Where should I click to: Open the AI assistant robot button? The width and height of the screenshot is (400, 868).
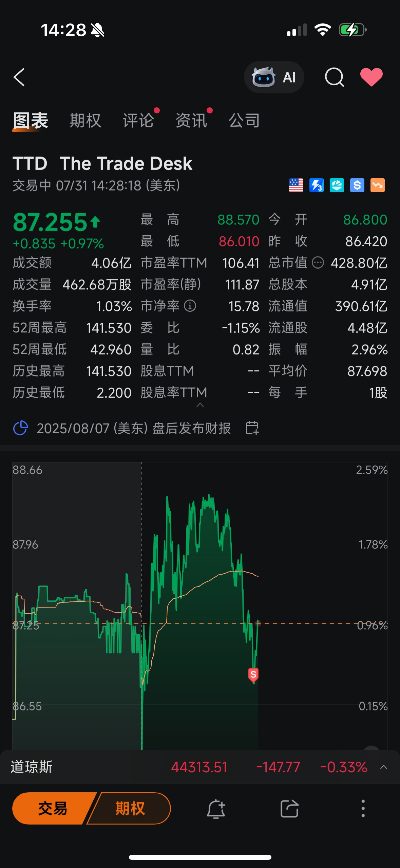click(274, 77)
